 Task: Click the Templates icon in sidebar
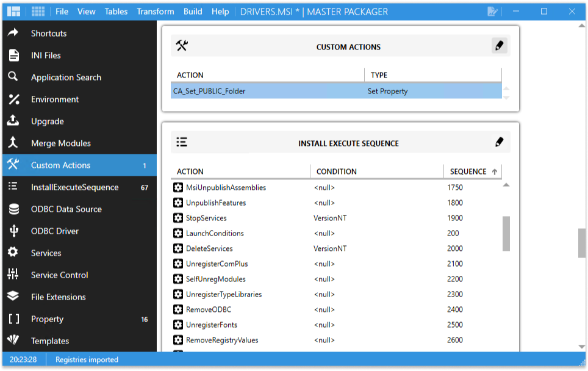point(13,340)
